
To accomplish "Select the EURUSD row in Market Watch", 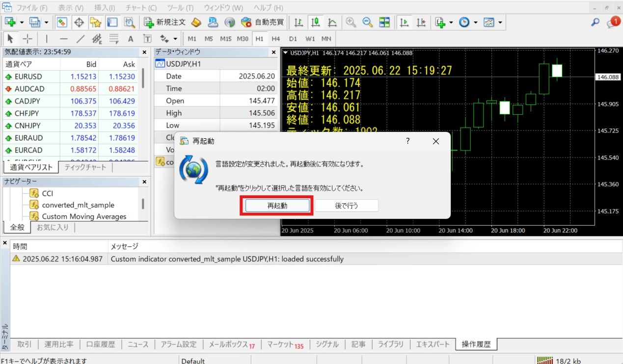I will [x=28, y=77].
